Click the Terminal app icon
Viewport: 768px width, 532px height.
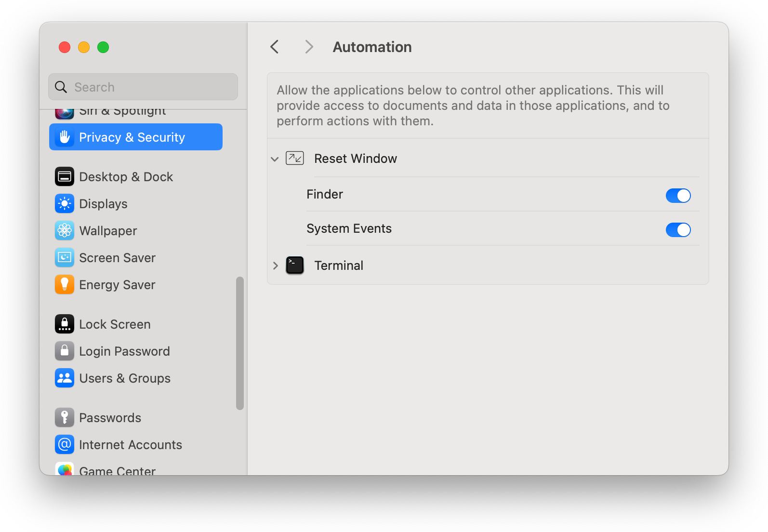click(x=295, y=266)
